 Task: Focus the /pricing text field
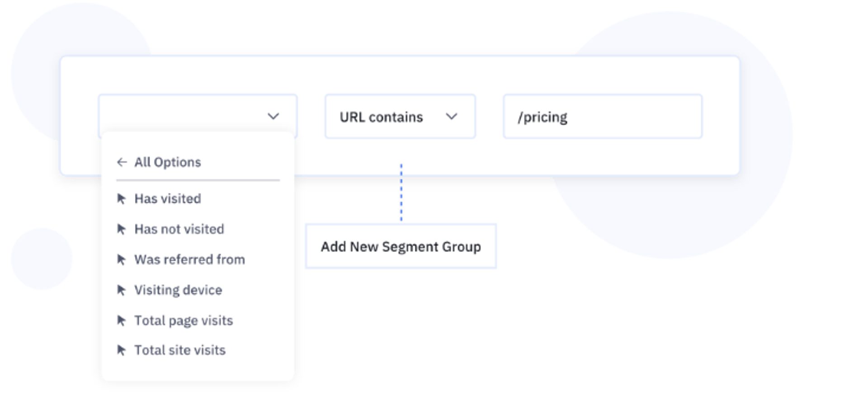602,117
